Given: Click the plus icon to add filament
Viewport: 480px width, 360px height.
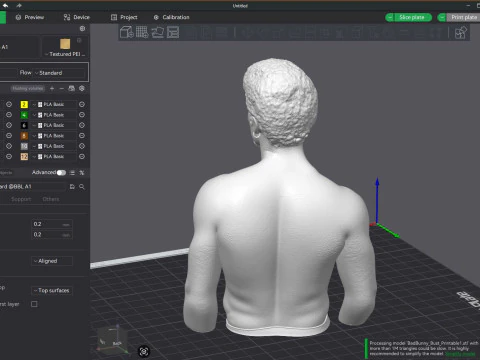Looking at the screenshot, I should tap(52, 88).
